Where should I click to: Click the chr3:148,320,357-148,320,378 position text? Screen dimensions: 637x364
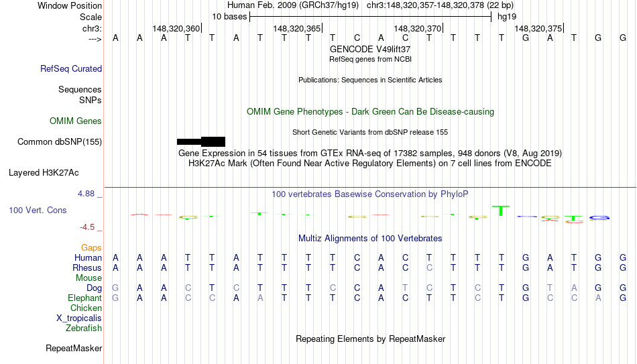pyautogui.click(x=440, y=5)
